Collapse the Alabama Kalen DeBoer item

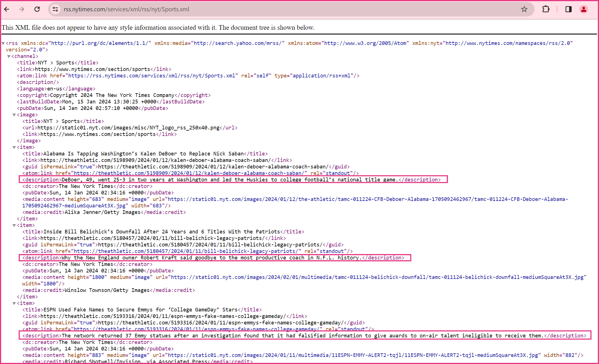pyautogui.click(x=14, y=147)
